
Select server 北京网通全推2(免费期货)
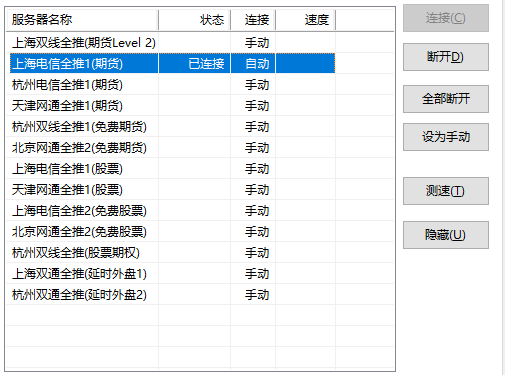coord(79,148)
